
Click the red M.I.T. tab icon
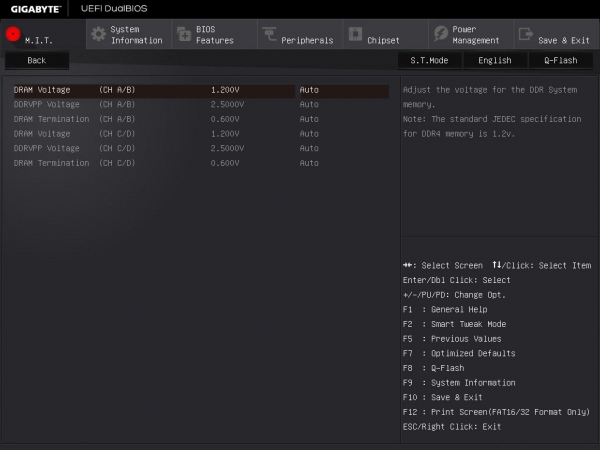coord(13,34)
